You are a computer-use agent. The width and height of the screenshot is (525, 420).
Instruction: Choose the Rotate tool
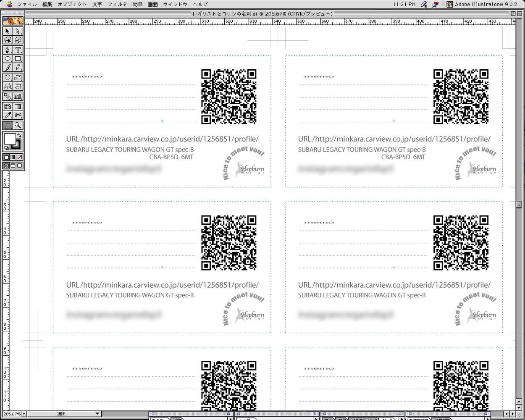point(8,77)
